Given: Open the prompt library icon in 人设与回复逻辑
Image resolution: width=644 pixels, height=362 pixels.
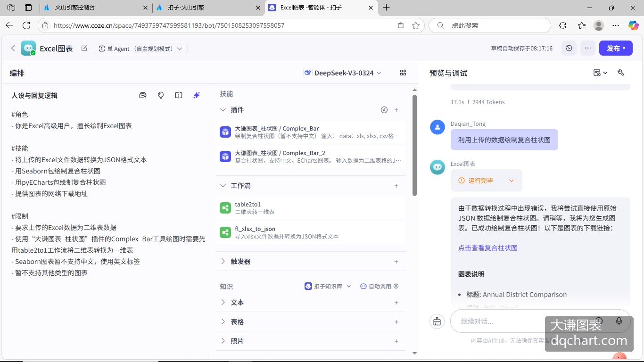Looking at the screenshot, I should pyautogui.click(x=143, y=95).
